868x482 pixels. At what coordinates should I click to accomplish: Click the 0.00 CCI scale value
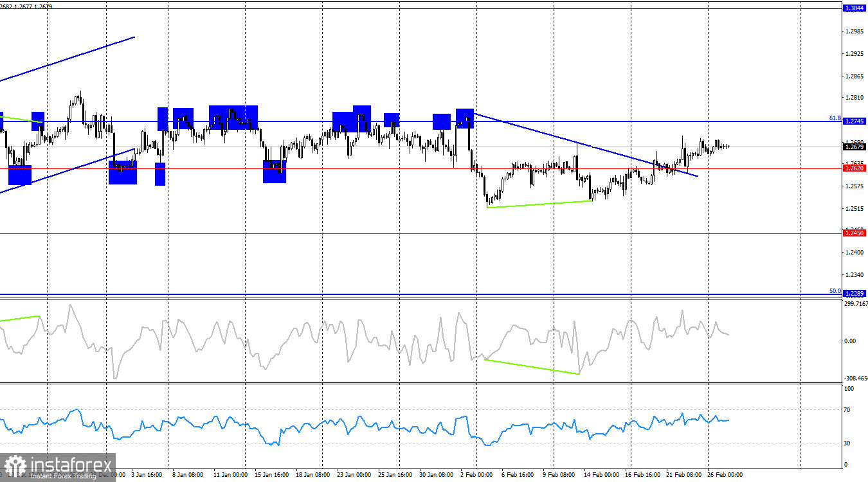pyautogui.click(x=850, y=341)
